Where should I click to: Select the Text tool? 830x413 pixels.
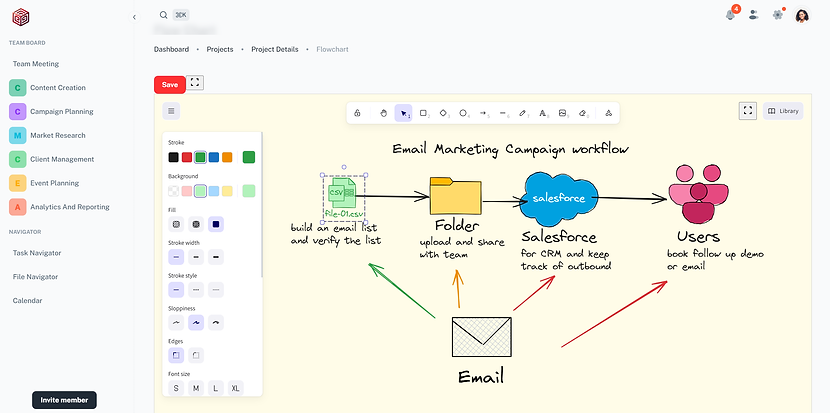[x=543, y=113]
